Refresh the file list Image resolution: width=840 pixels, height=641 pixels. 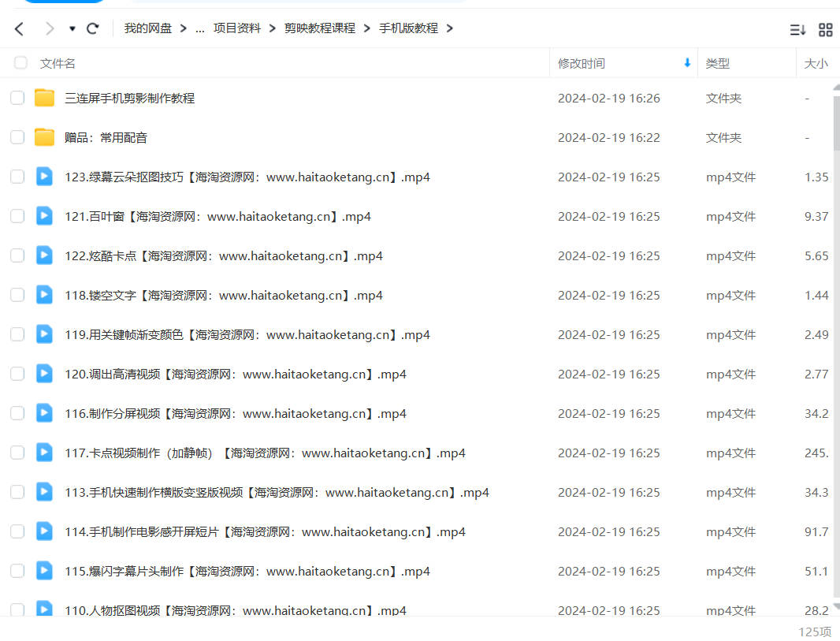tap(93, 28)
